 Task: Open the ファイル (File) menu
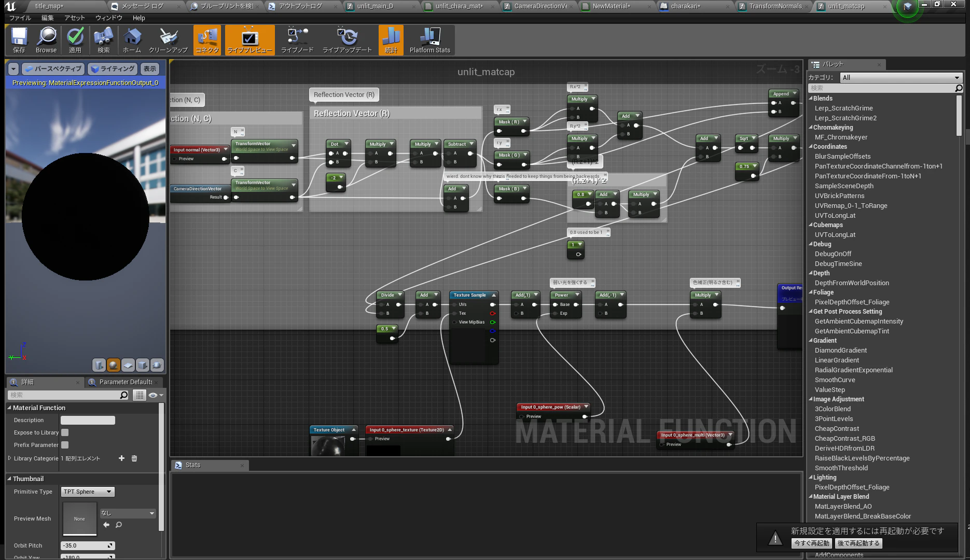(20, 18)
